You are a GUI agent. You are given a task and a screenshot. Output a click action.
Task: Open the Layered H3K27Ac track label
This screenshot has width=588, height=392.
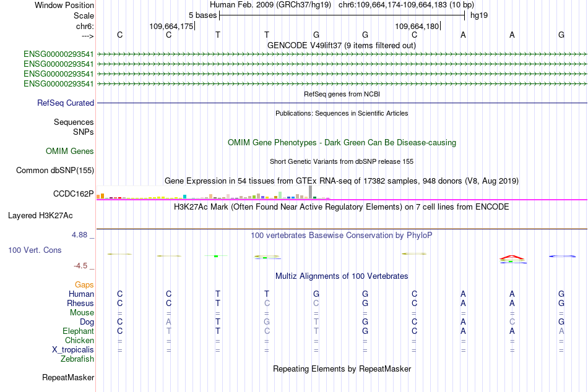(x=40, y=216)
